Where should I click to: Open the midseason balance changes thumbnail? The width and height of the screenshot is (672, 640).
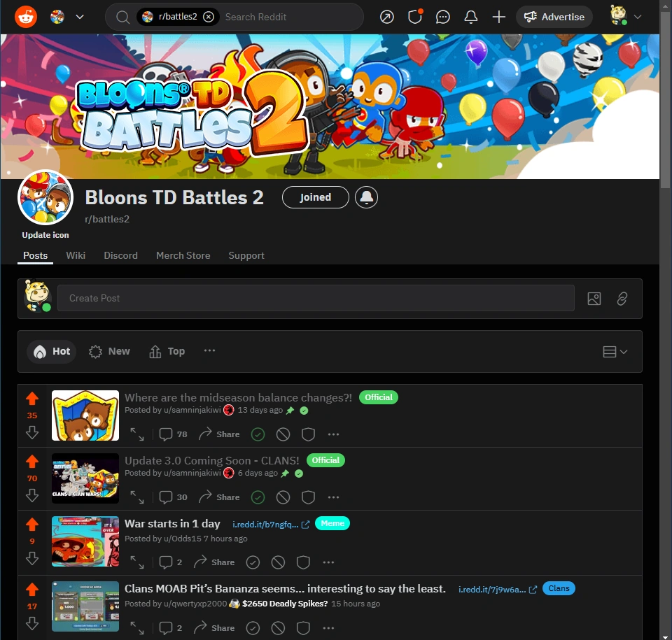pyautogui.click(x=85, y=415)
